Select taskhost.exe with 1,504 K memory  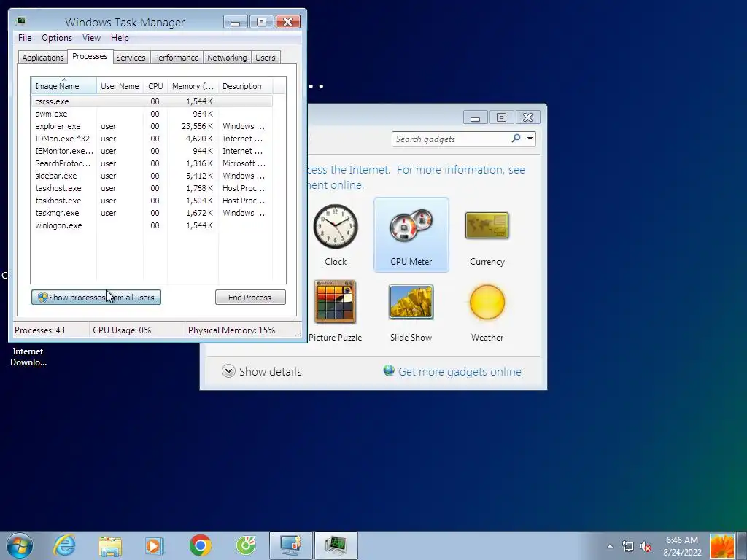pyautogui.click(x=152, y=201)
